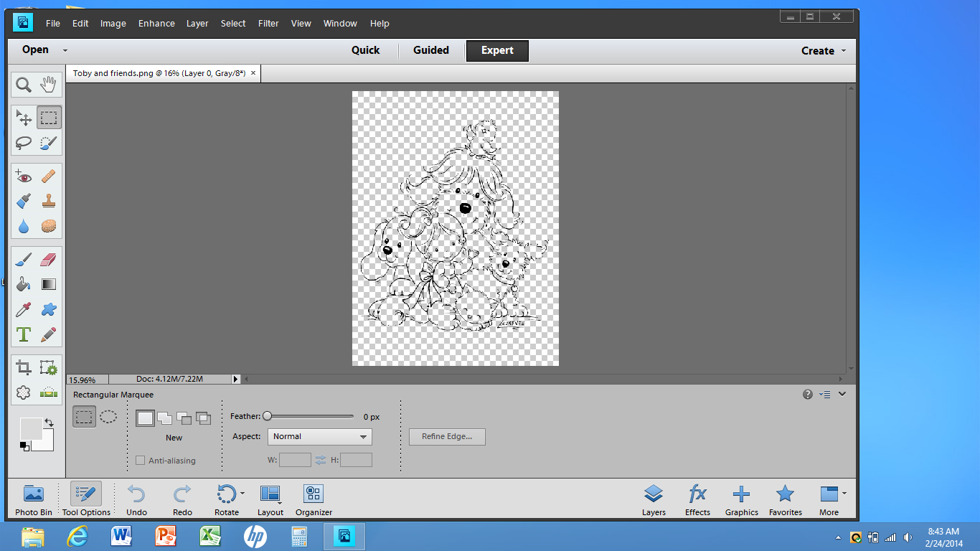This screenshot has width=980, height=551.
Task: Expand the Rotate dropdown arrow
Action: (x=242, y=494)
